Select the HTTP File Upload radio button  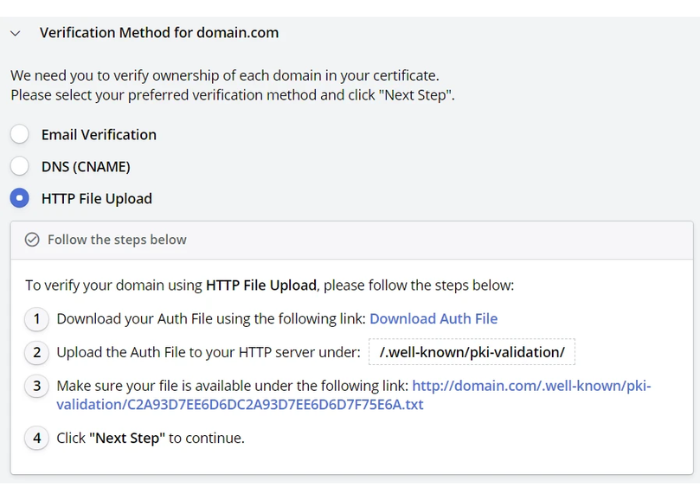tap(20, 198)
